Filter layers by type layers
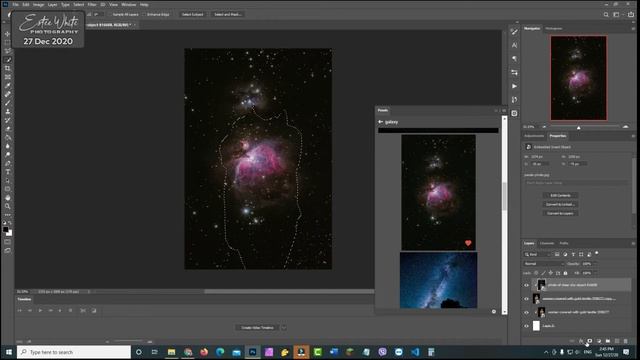Image resolution: width=640 pixels, height=360 pixels. 573,254
